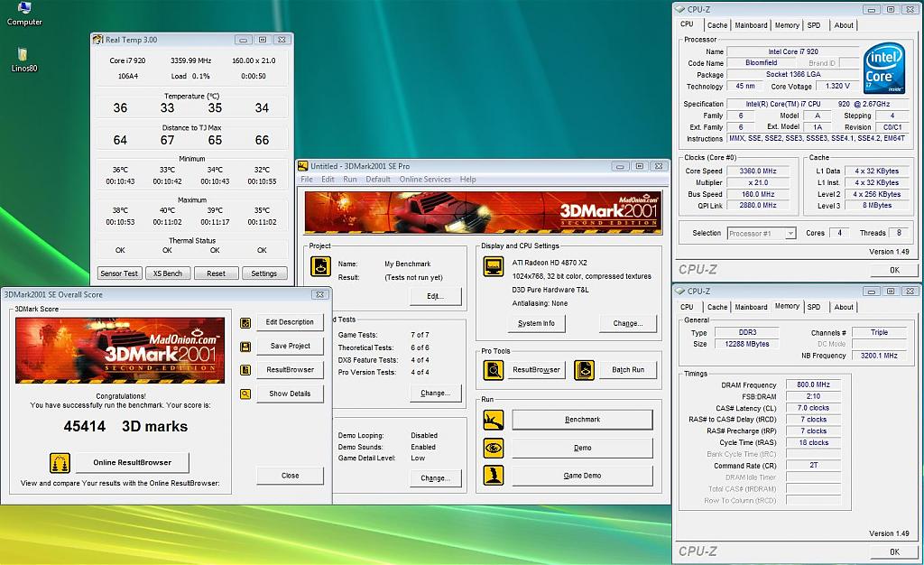Open the SPD tab in the CPU-Z processor window
Image resolution: width=924 pixels, height=565 pixels.
814,25
